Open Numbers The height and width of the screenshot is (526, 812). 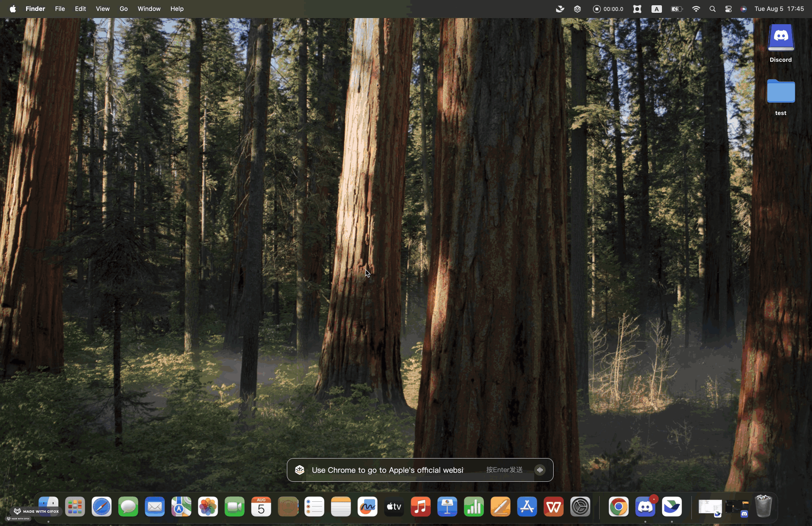click(x=473, y=507)
